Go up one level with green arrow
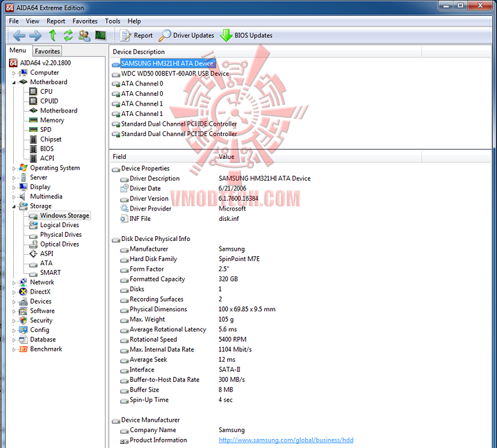497x448 pixels. pyautogui.click(x=52, y=35)
